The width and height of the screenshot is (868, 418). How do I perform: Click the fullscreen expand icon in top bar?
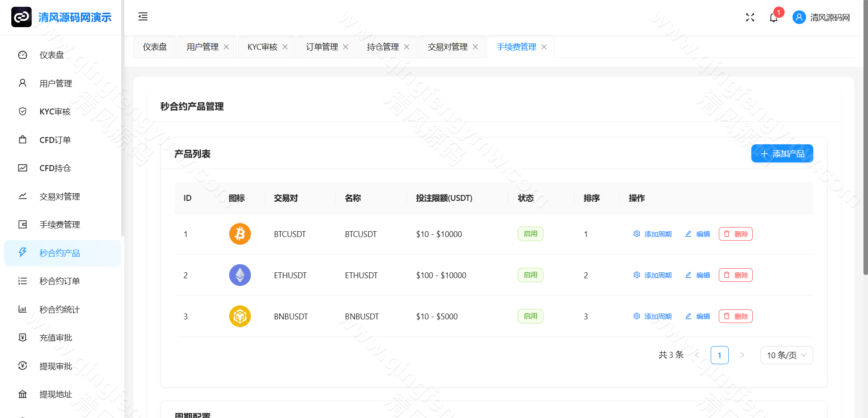[x=750, y=17]
